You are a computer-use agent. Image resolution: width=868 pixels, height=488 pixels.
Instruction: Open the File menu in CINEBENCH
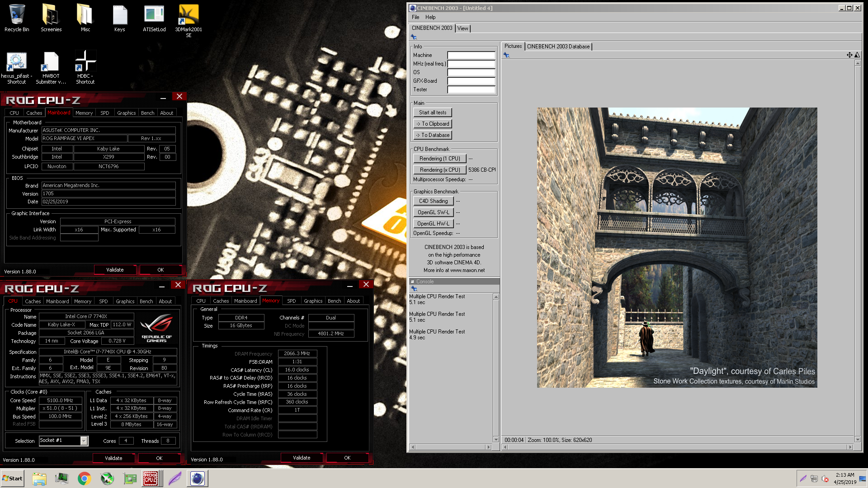(415, 17)
